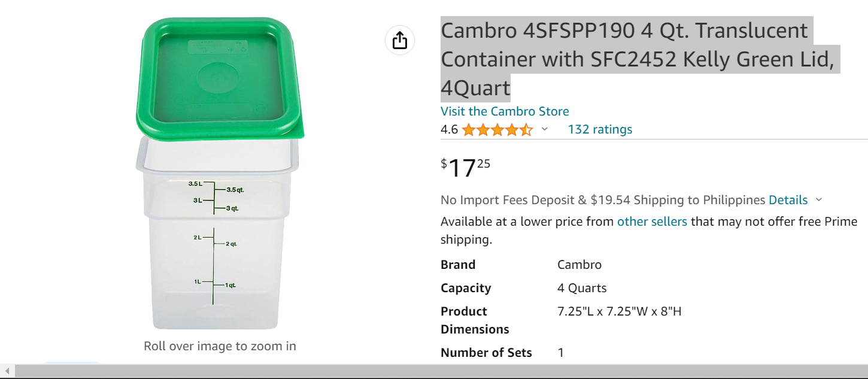
Task: Click the Brand value Cambro
Action: point(579,265)
